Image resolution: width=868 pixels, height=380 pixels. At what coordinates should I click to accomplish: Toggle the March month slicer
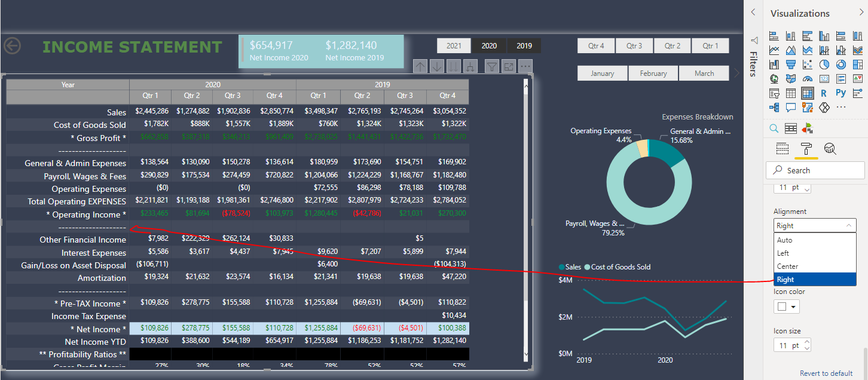click(704, 73)
